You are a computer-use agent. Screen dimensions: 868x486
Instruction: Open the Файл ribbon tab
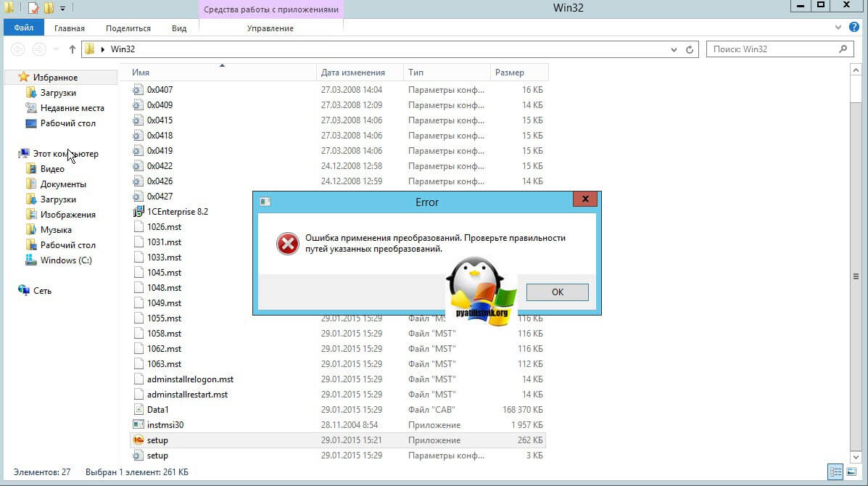coord(24,28)
